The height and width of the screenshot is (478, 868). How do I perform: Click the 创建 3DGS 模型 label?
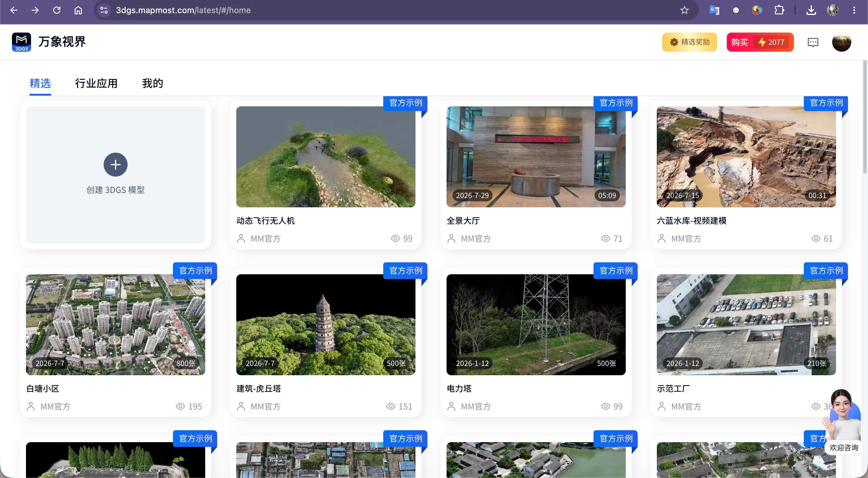(116, 190)
